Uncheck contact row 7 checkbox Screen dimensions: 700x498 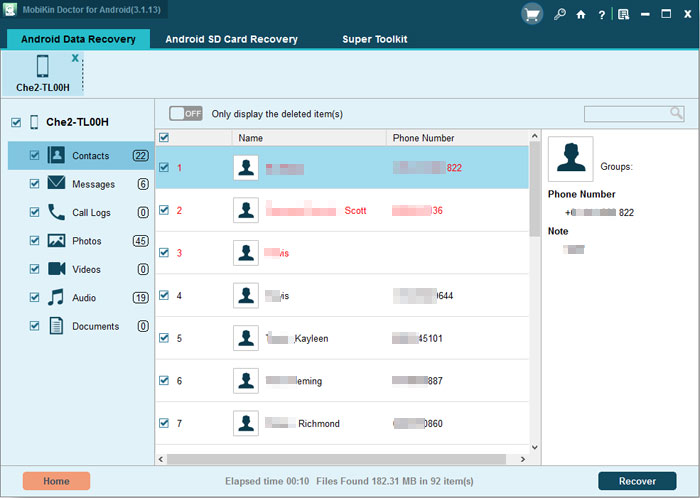[x=164, y=423]
